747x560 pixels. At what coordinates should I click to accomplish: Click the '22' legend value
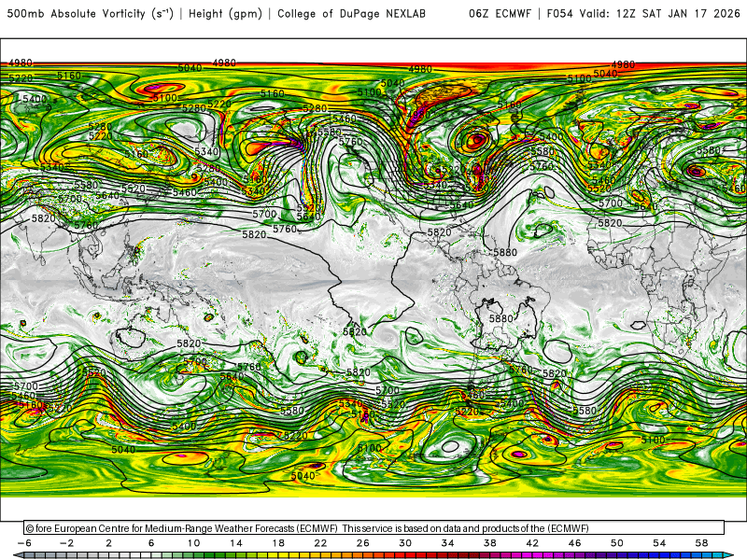tap(320, 543)
